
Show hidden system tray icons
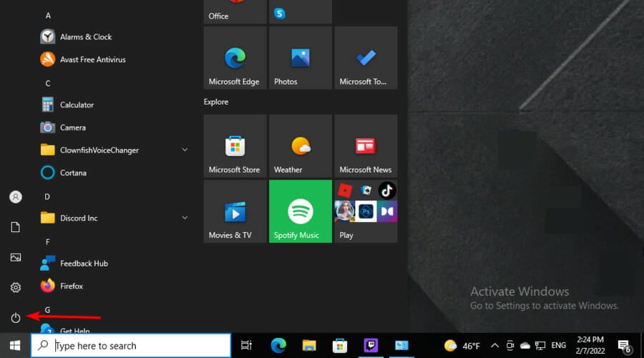pos(495,346)
